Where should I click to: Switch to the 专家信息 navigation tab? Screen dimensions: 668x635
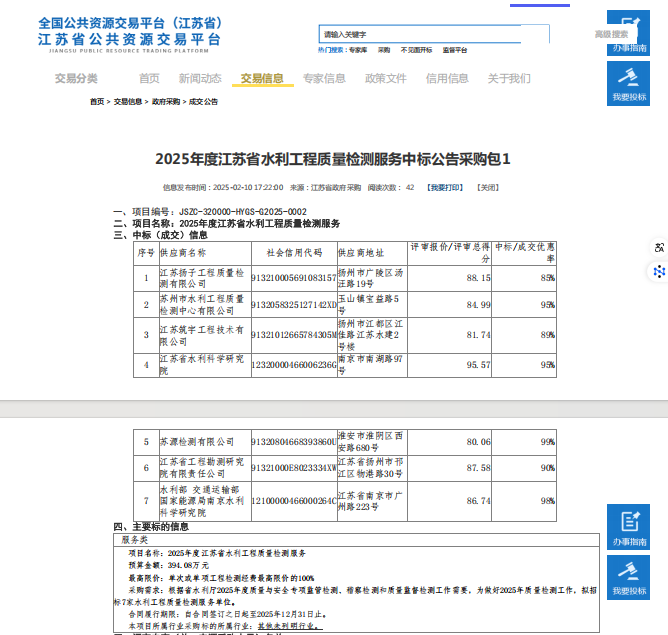(x=324, y=79)
